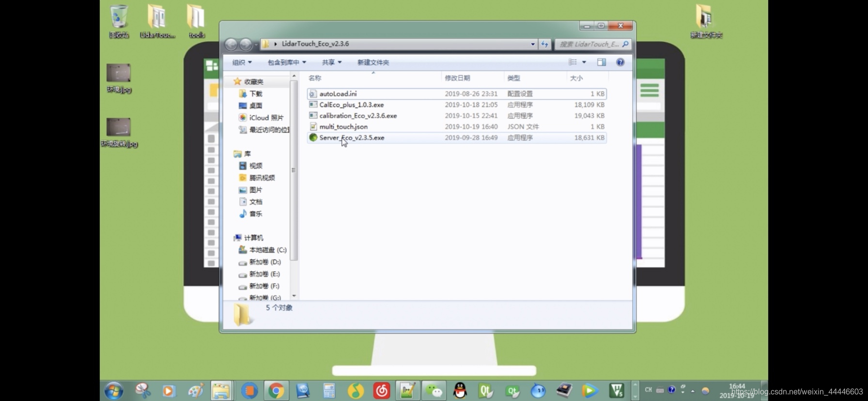Select tools folder on desktop

[x=196, y=21]
